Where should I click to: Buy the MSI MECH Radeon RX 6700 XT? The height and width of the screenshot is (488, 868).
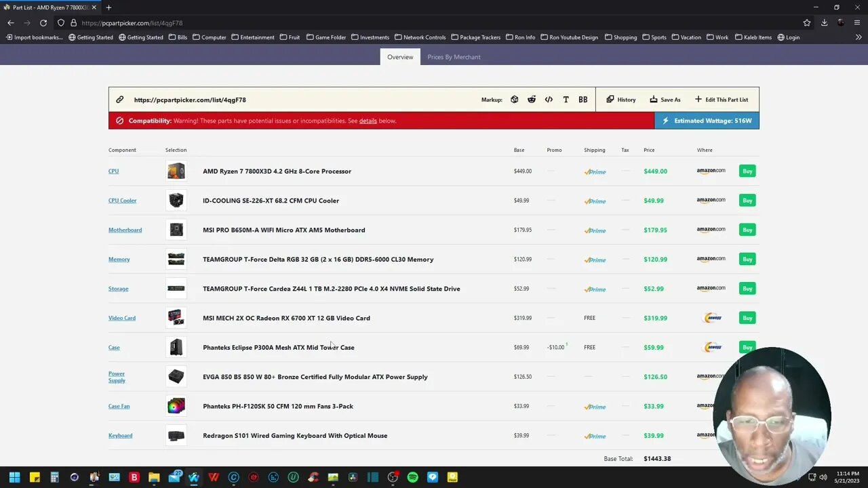747,318
